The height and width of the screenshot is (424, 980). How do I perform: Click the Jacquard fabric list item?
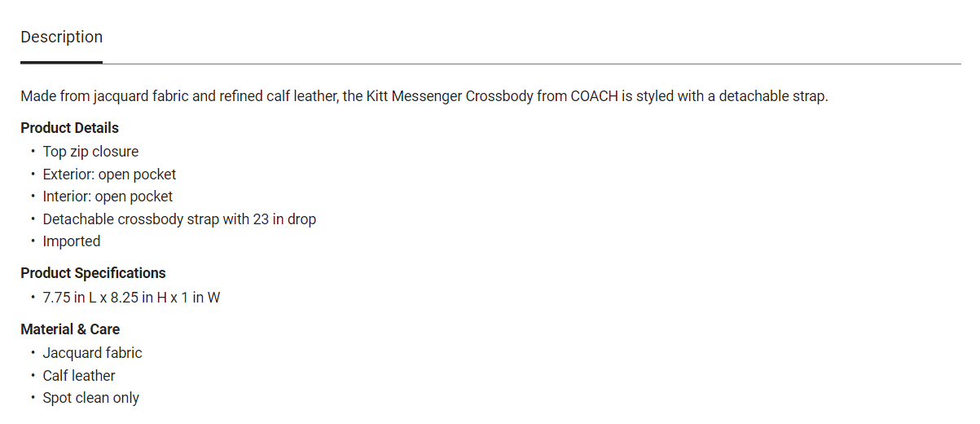[92, 353]
